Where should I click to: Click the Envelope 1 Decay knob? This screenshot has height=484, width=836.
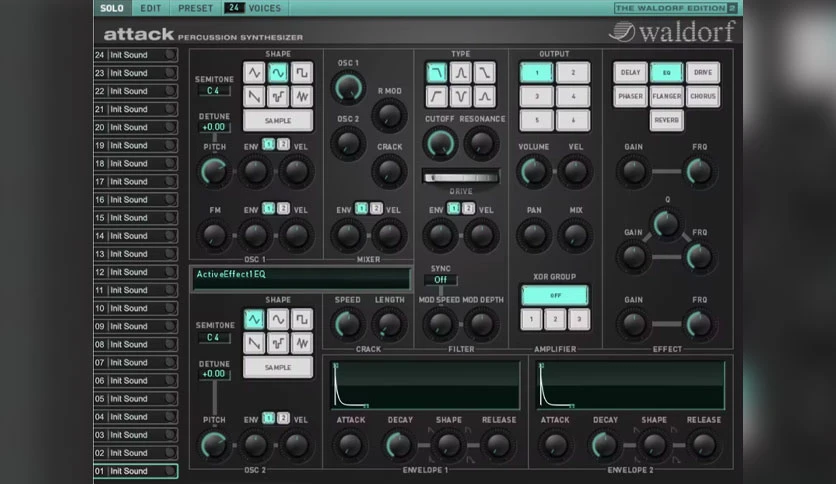[399, 445]
